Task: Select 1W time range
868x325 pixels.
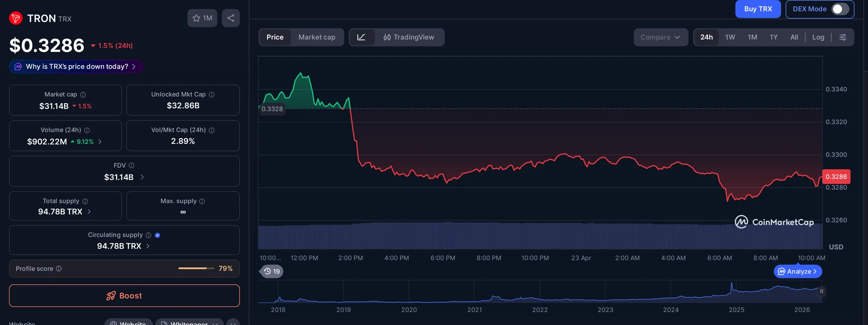Action: pyautogui.click(x=730, y=37)
